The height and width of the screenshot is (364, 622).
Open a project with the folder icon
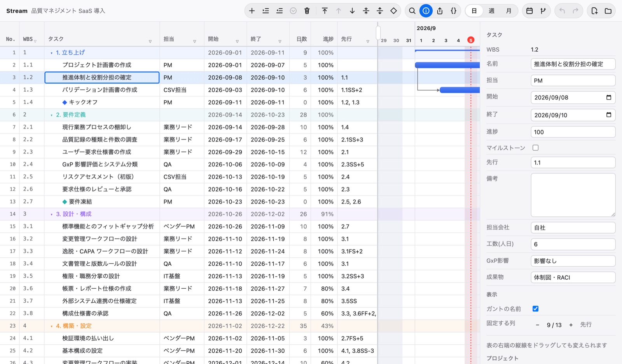coord(608,11)
